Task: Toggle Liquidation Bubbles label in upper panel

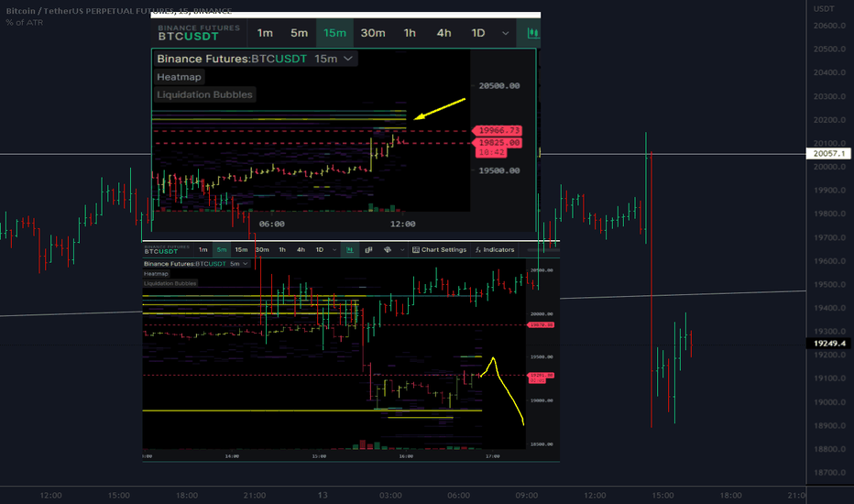Action: (x=204, y=94)
